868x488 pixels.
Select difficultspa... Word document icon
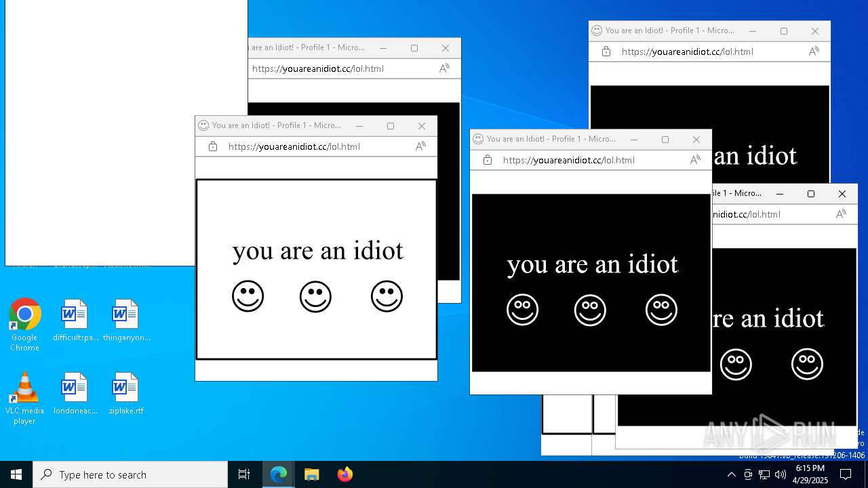point(75,320)
